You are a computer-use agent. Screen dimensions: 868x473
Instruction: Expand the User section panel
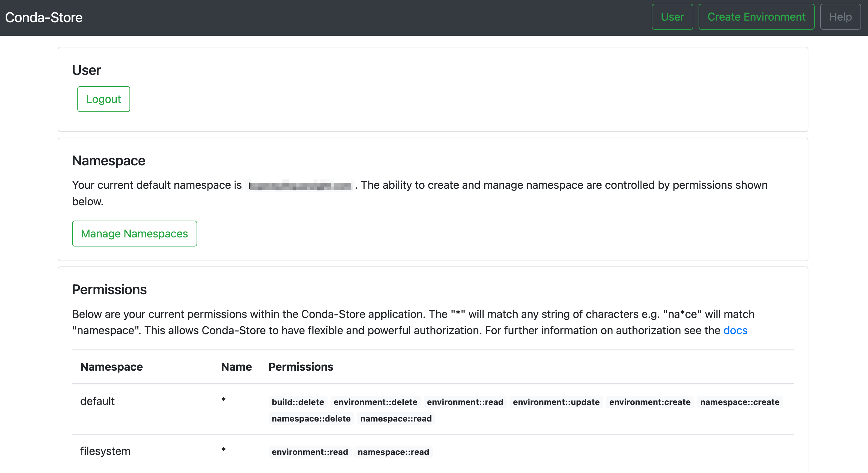point(87,69)
